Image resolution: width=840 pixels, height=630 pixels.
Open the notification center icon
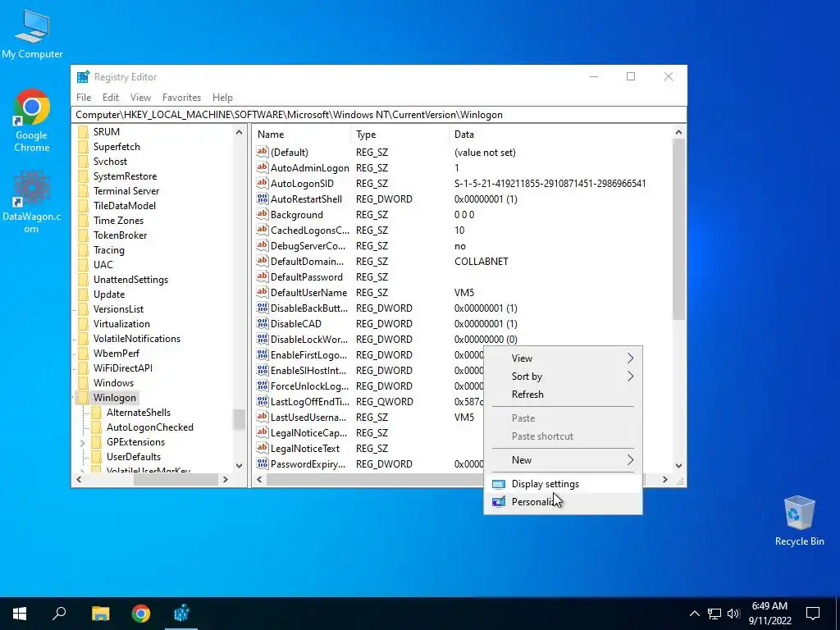click(x=813, y=614)
